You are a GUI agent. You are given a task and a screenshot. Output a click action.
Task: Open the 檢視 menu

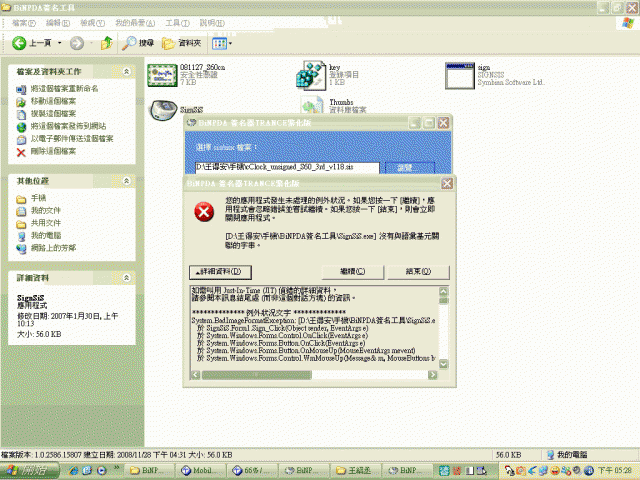92,23
